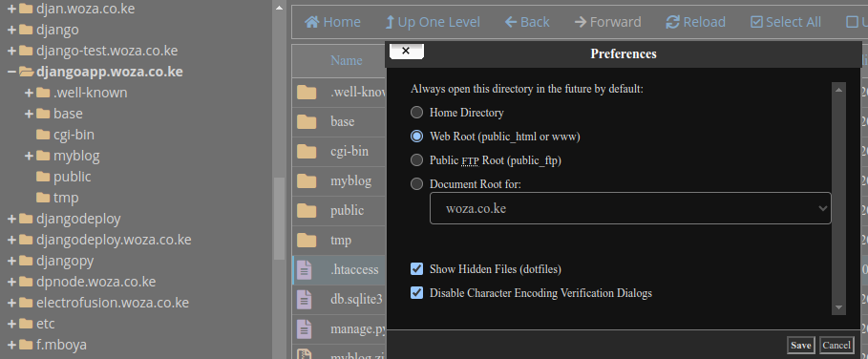Click Up One Level toolbar button
Image resolution: width=868 pixels, height=359 pixels.
[x=433, y=22]
